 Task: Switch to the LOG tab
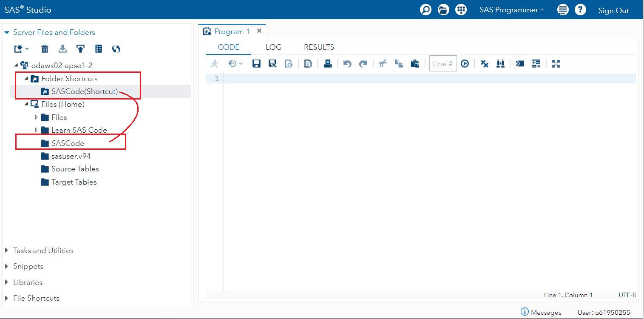pyautogui.click(x=273, y=47)
